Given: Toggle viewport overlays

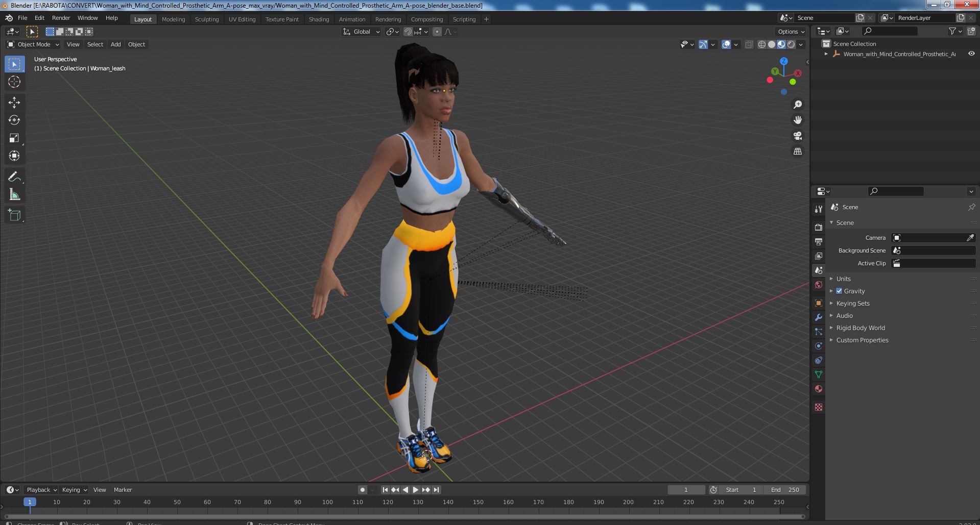Looking at the screenshot, I should [726, 44].
